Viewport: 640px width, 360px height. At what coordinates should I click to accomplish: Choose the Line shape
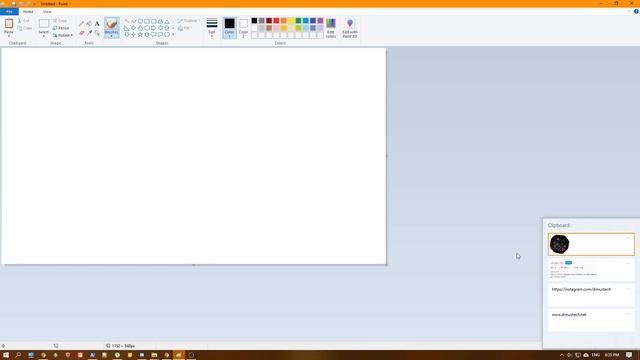[127, 21]
